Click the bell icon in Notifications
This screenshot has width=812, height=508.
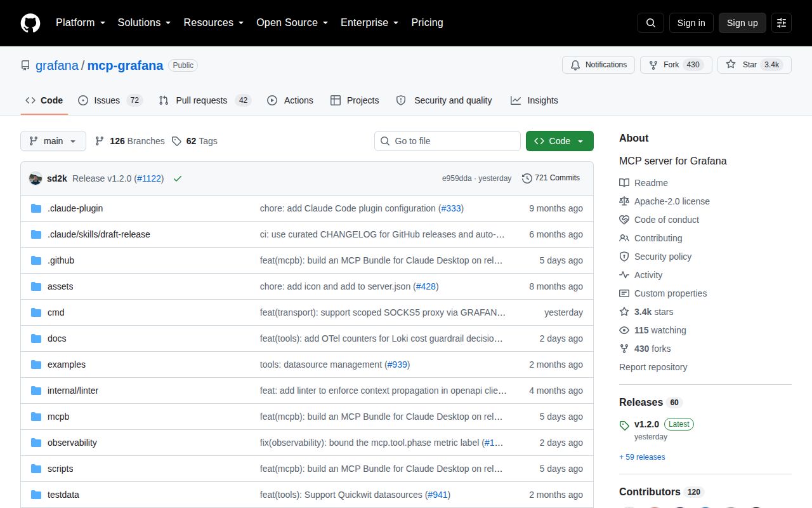(x=575, y=65)
